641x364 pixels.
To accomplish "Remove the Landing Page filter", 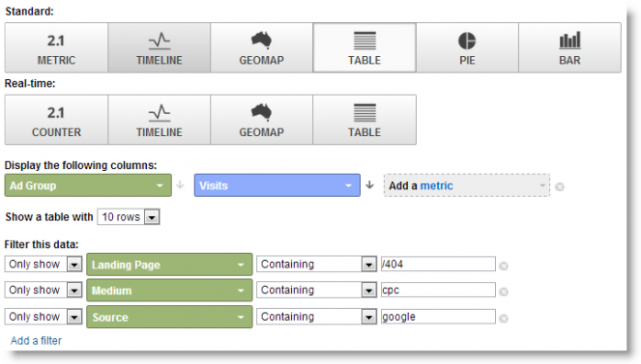I will 504,266.
